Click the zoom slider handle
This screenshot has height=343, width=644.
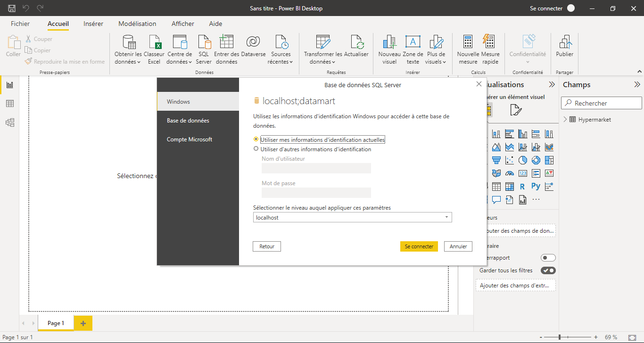click(560, 337)
